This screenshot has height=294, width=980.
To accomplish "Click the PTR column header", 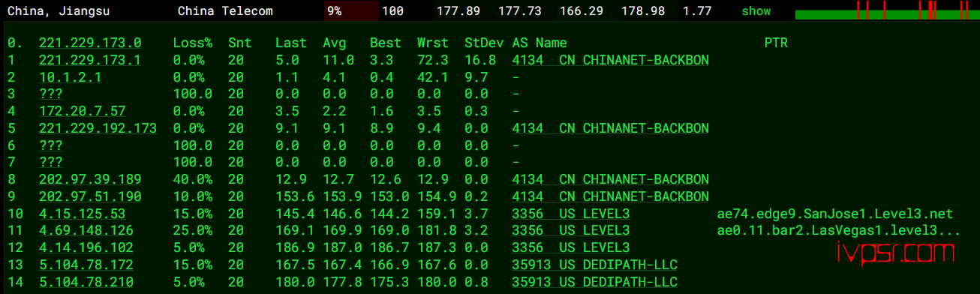I will (776, 43).
